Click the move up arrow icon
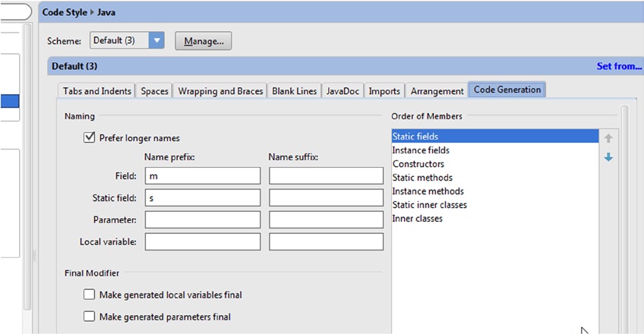This screenshot has height=334, width=644. 608,138
